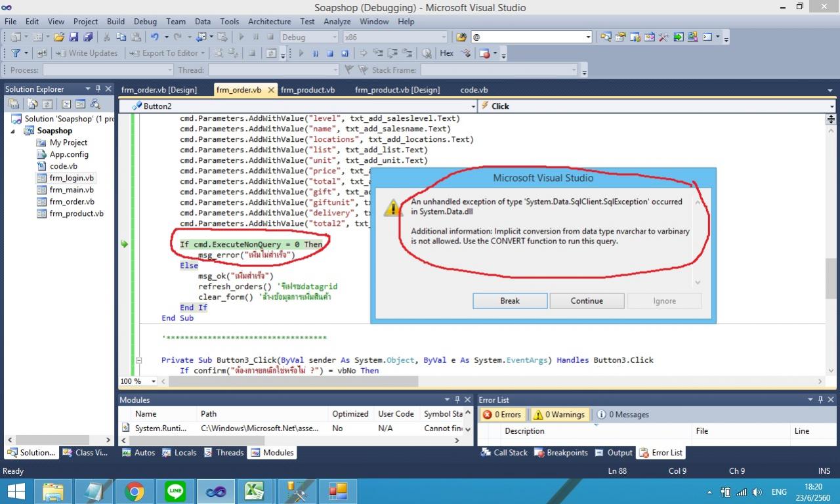Click the View Designer icon in Solution Explorer

[x=80, y=104]
